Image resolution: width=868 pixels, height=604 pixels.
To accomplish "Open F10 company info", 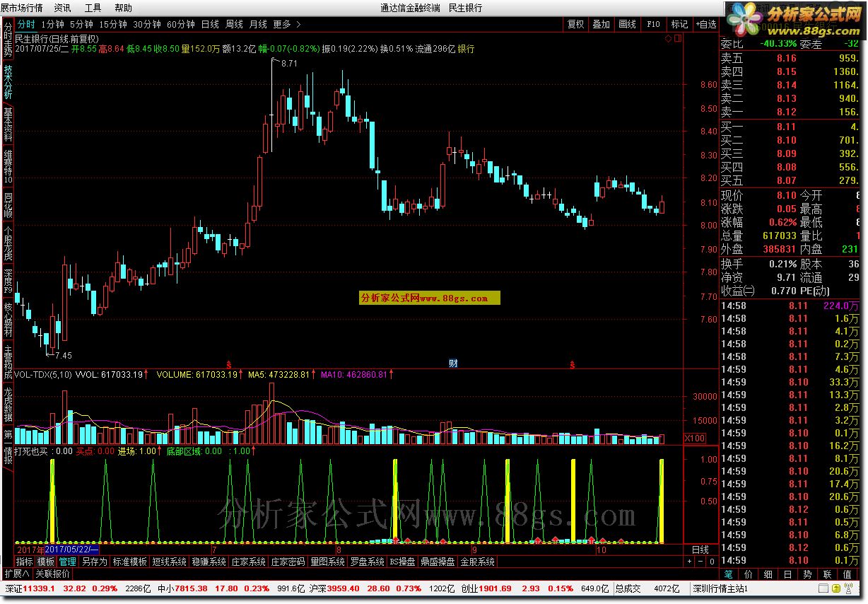I will [653, 24].
